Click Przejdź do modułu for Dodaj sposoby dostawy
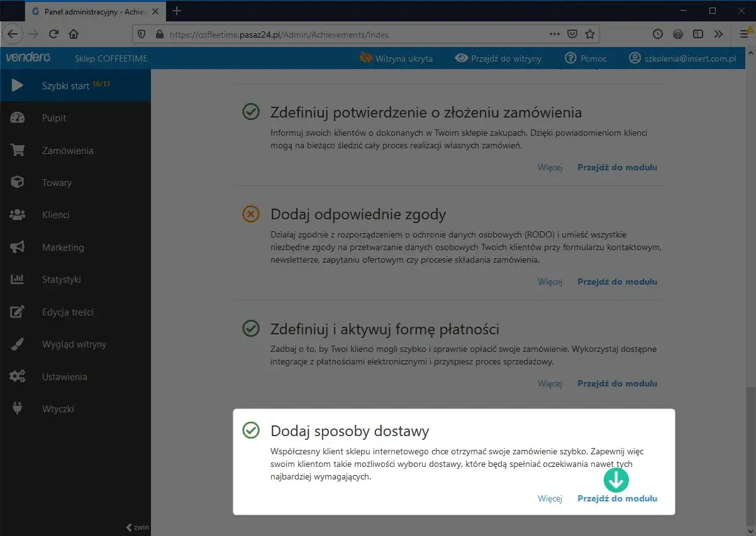This screenshot has height=536, width=756. 617,498
